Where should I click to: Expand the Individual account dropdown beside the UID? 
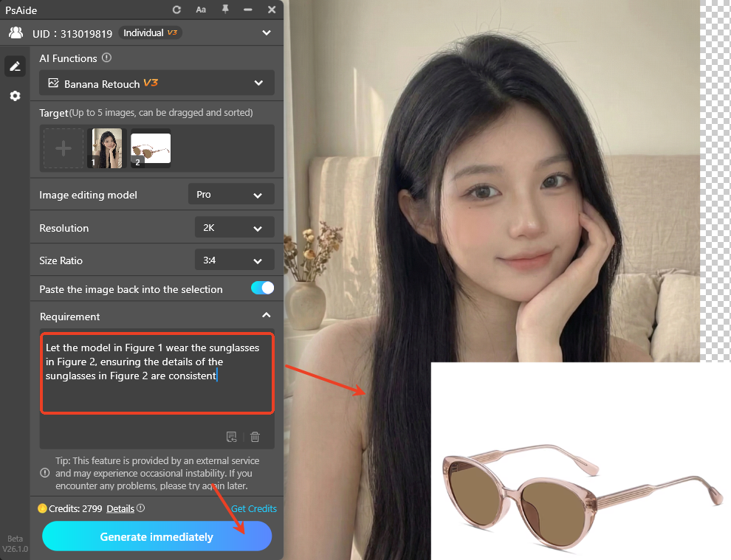point(265,32)
